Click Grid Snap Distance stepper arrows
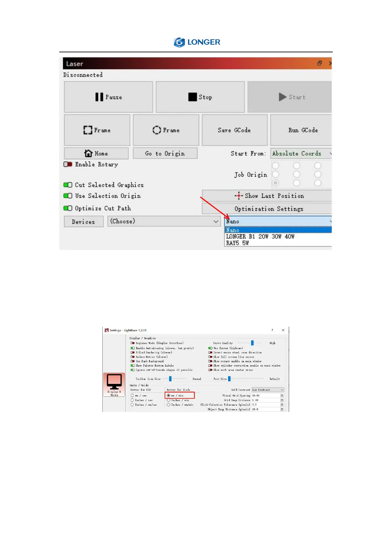Viewport: 392px width, 554px height. [x=282, y=400]
